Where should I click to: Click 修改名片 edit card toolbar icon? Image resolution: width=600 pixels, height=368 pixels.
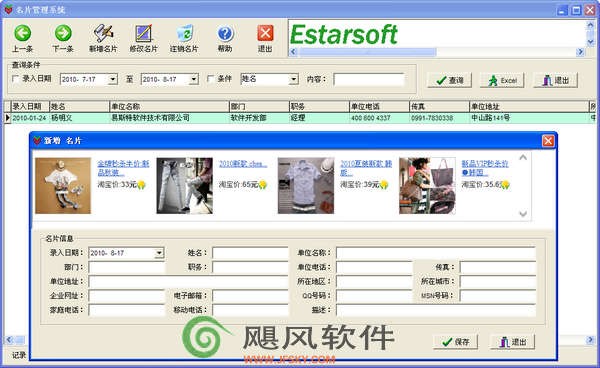pyautogui.click(x=143, y=38)
